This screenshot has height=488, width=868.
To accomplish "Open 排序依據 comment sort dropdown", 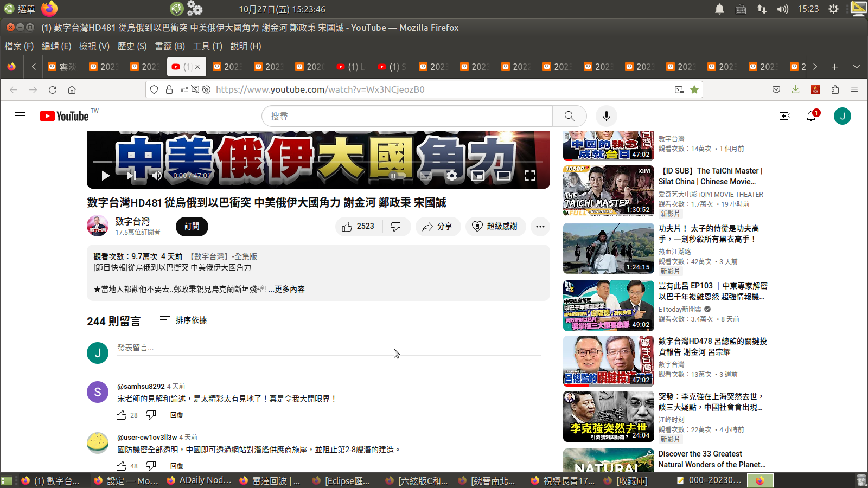I will [183, 320].
